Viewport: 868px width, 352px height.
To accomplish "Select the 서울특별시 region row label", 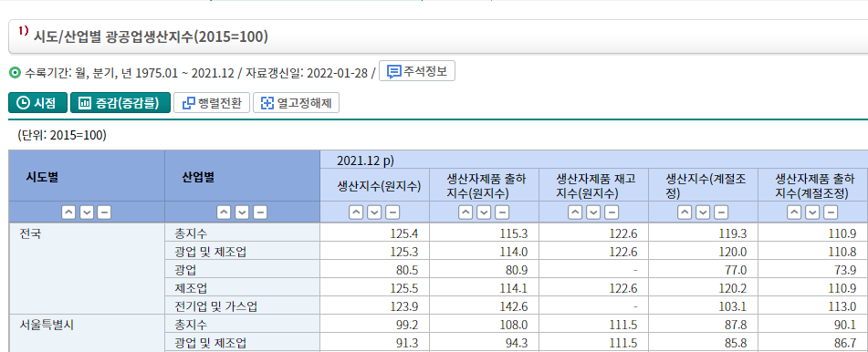I will pos(47,325).
